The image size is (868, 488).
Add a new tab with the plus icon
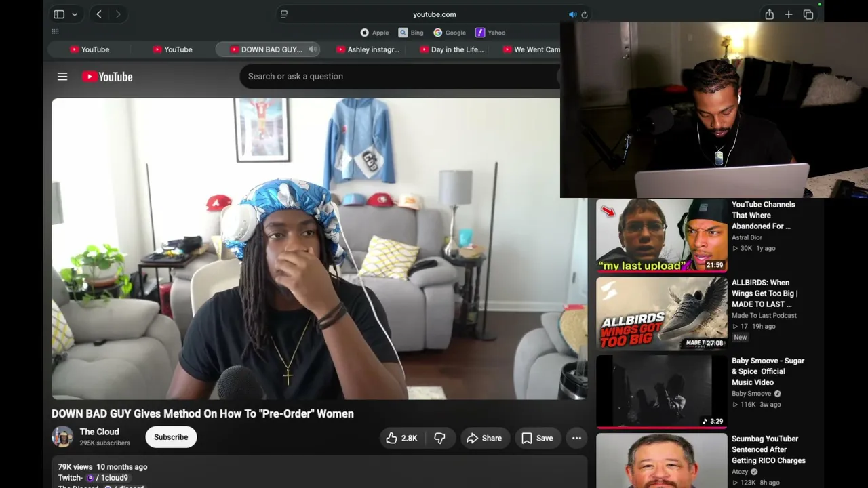click(789, 14)
